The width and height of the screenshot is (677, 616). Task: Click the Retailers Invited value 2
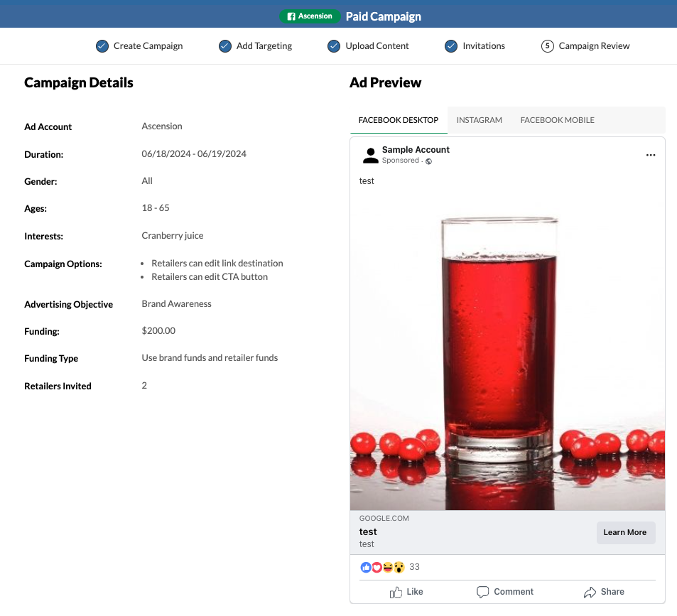click(144, 386)
